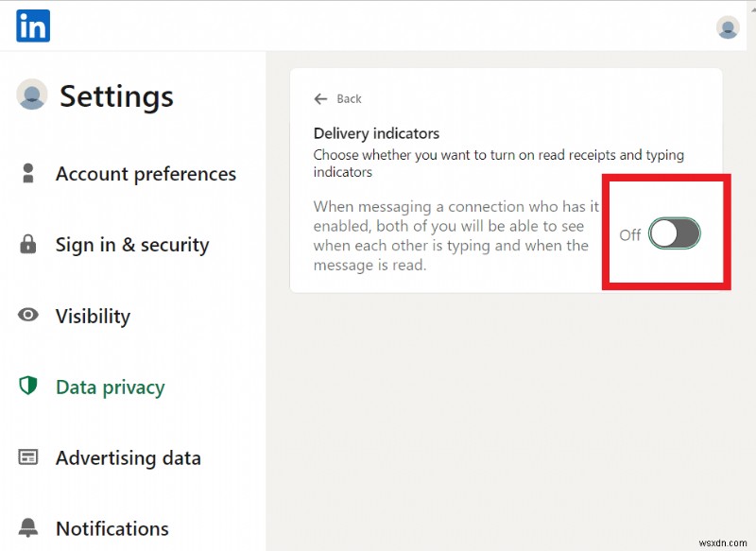Click the bell icon for Notifications
Image resolution: width=756 pixels, height=551 pixels.
(28, 528)
